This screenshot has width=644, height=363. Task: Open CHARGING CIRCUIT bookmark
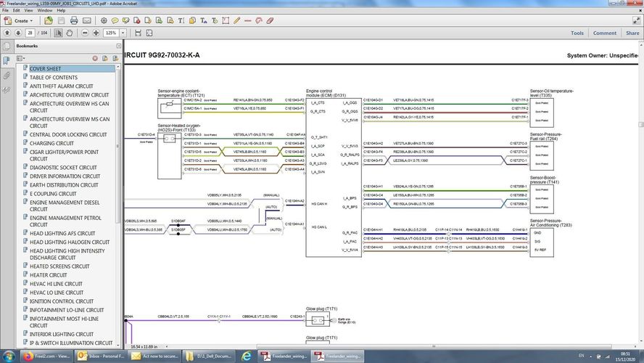coord(51,143)
